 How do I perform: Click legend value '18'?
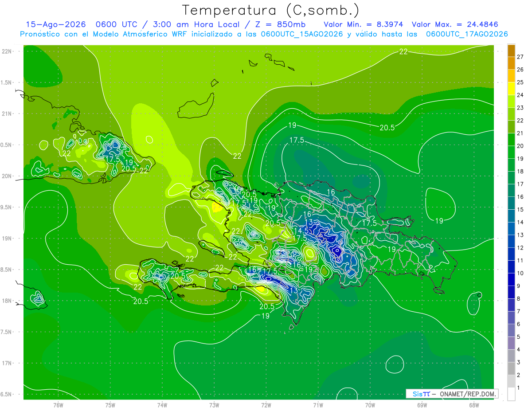click(520, 171)
